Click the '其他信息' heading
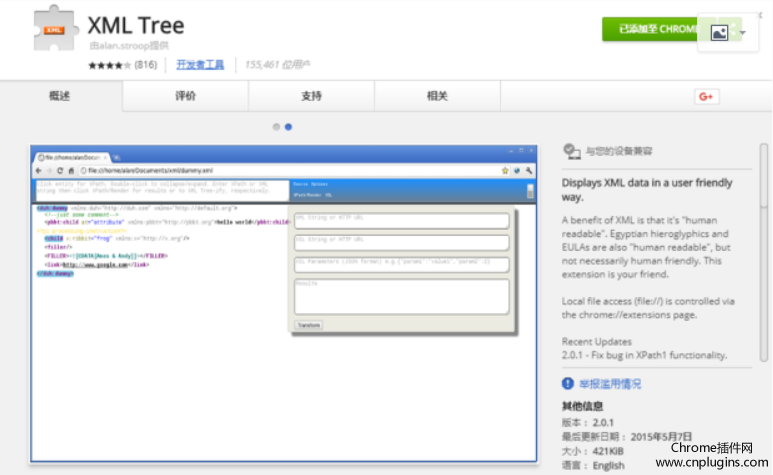This screenshot has width=773, height=475. coord(582,406)
